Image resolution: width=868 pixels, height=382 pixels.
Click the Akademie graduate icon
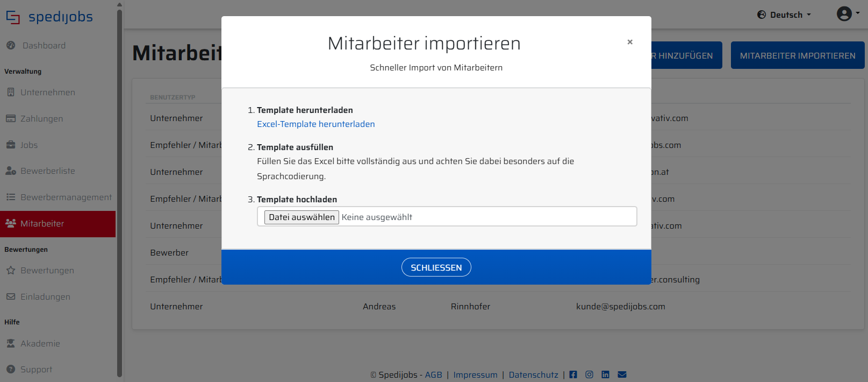pos(11,343)
